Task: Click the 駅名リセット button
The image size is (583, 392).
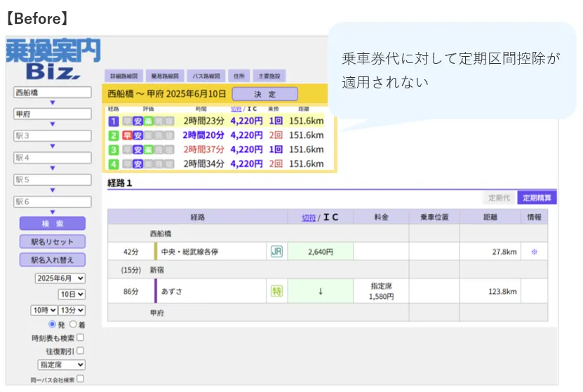Action: [53, 241]
